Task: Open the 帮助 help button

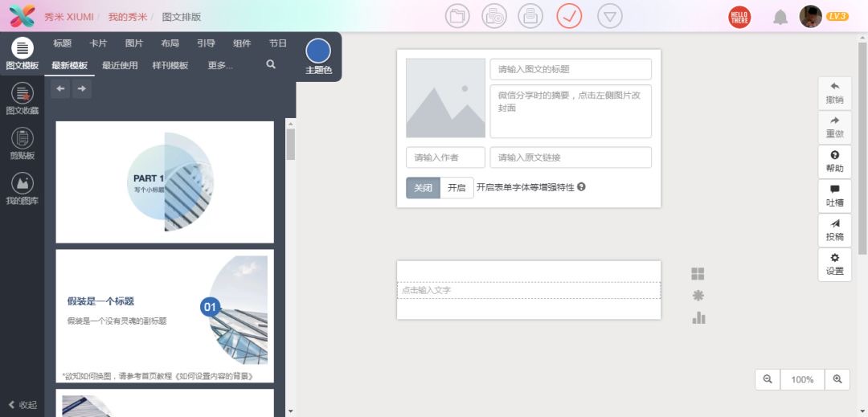Action: [x=835, y=161]
